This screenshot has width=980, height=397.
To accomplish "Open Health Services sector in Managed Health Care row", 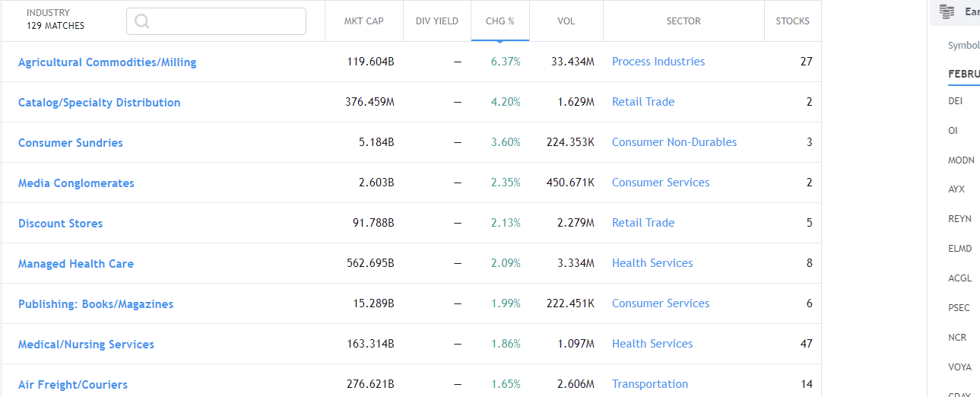I will [x=652, y=263].
